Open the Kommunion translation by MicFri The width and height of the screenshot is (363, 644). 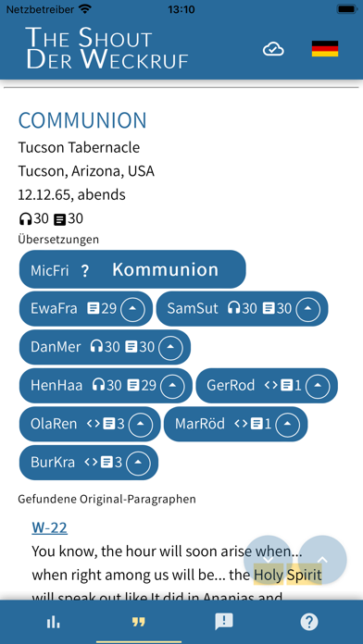(165, 270)
